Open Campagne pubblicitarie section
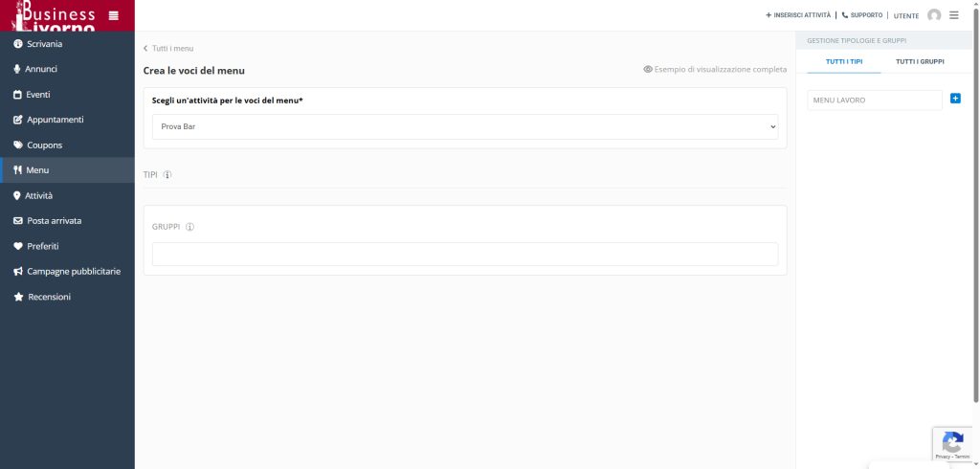The height and width of the screenshot is (469, 980). 73,272
